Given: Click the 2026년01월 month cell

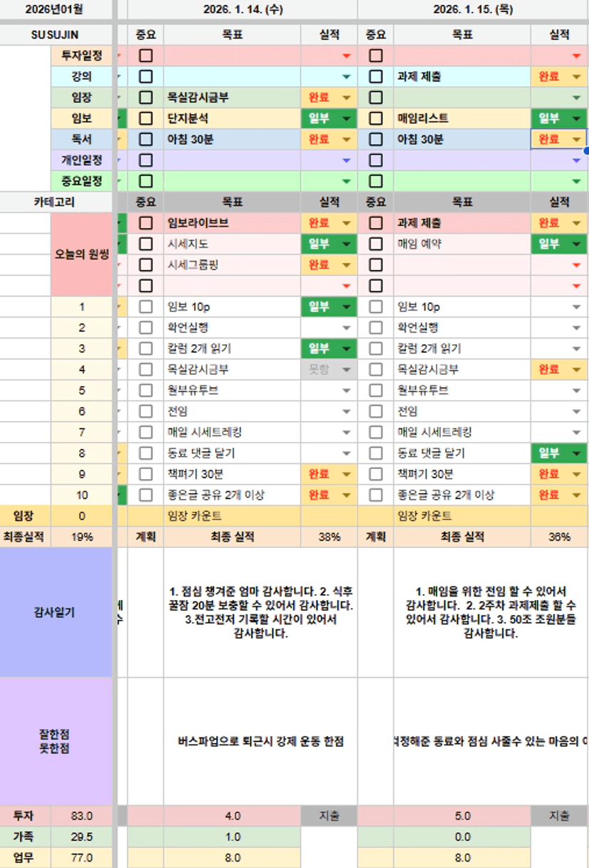Looking at the screenshot, I should [56, 10].
